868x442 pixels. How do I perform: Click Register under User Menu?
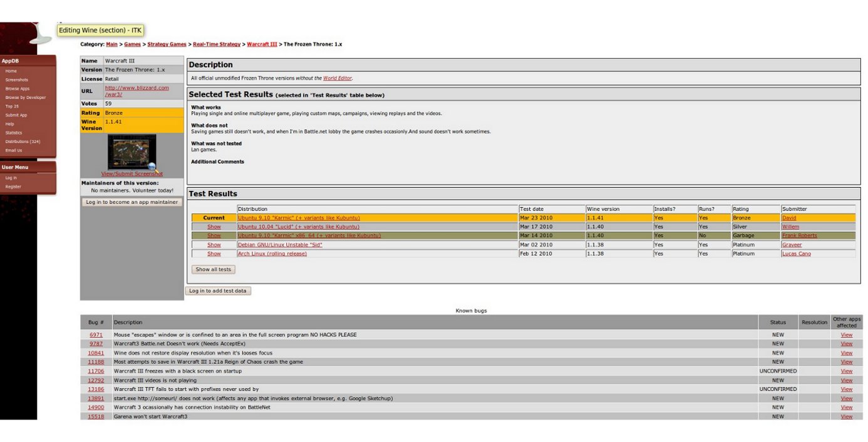coord(13,187)
